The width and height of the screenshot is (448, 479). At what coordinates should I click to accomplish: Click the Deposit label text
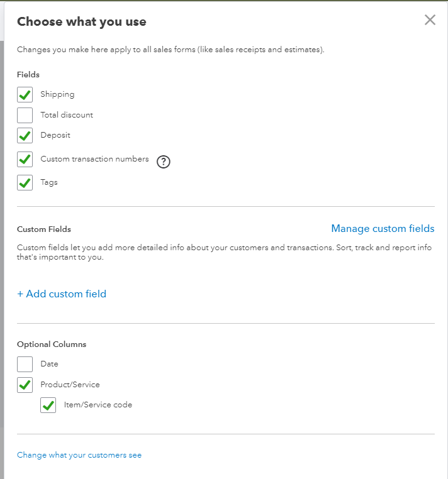point(55,135)
